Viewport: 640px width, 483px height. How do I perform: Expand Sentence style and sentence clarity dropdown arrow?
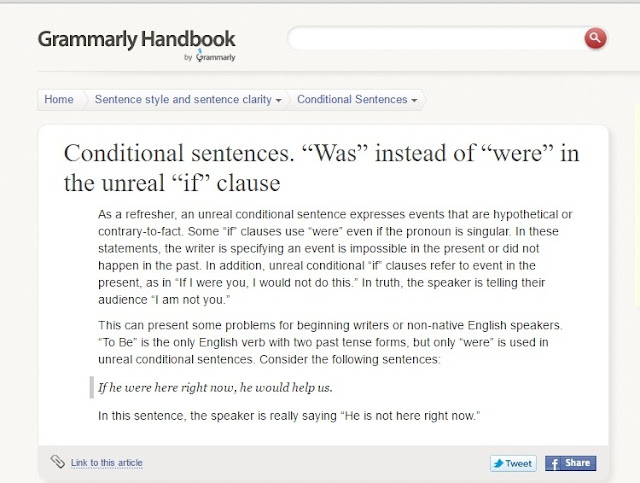point(278,100)
